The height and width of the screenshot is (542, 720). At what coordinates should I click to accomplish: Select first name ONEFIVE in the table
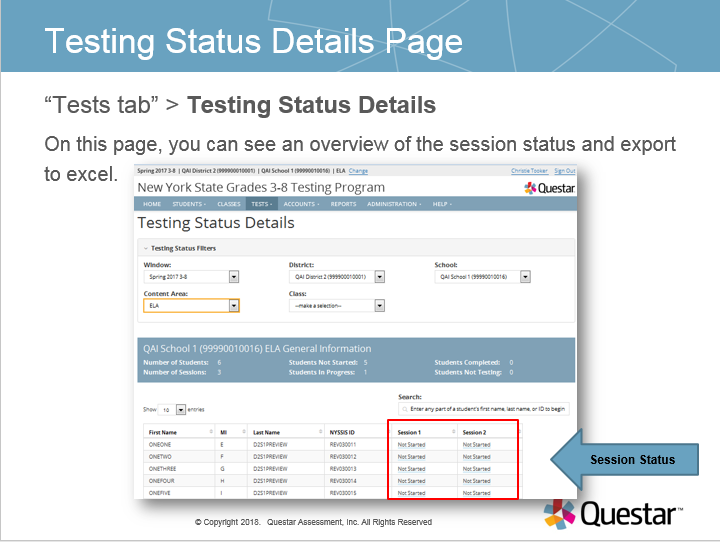(x=159, y=493)
